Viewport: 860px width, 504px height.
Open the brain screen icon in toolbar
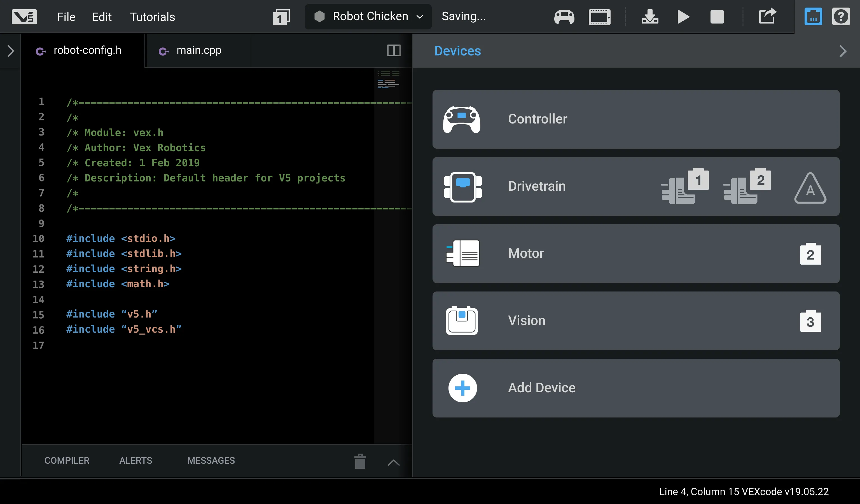(599, 17)
